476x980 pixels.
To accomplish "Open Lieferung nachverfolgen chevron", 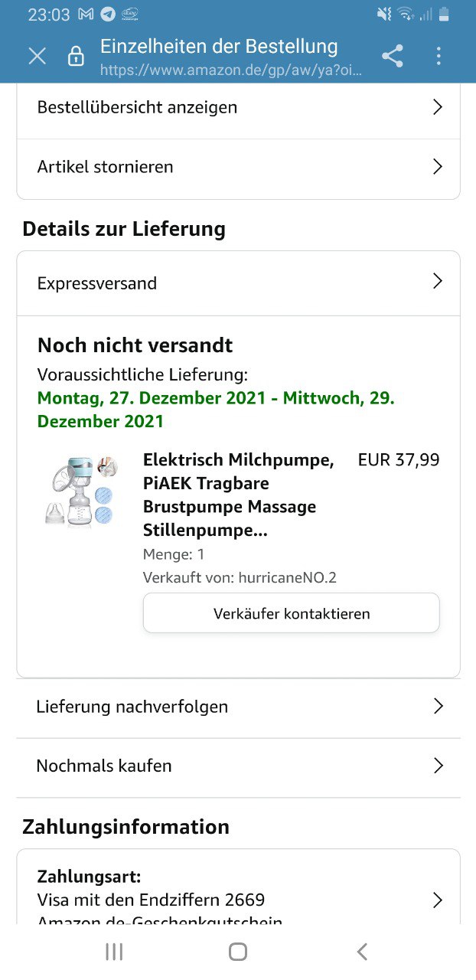I will (438, 706).
